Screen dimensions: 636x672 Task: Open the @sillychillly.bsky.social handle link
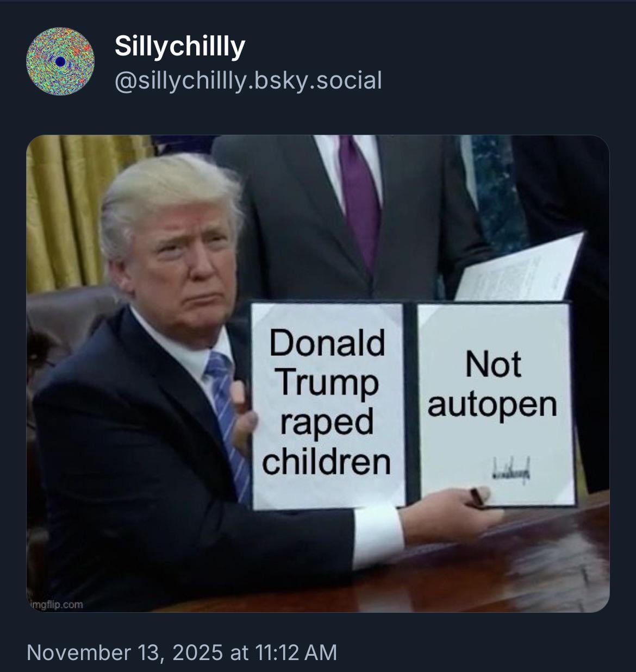[248, 81]
